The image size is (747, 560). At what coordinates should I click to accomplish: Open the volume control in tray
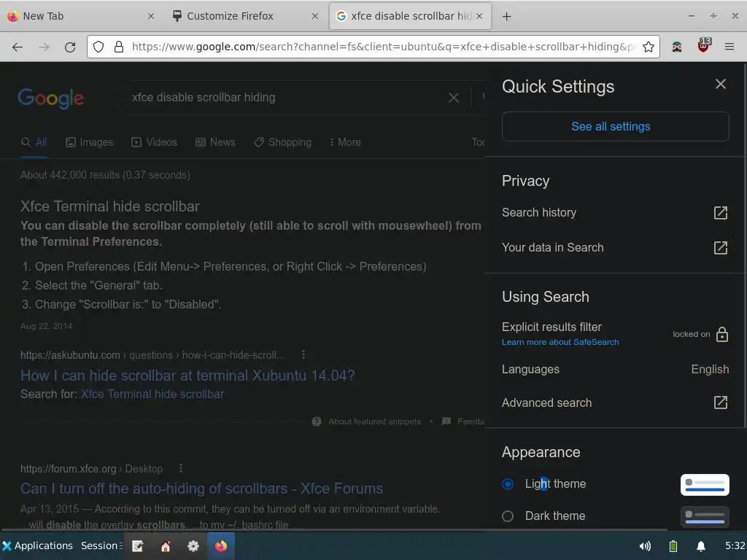645,546
